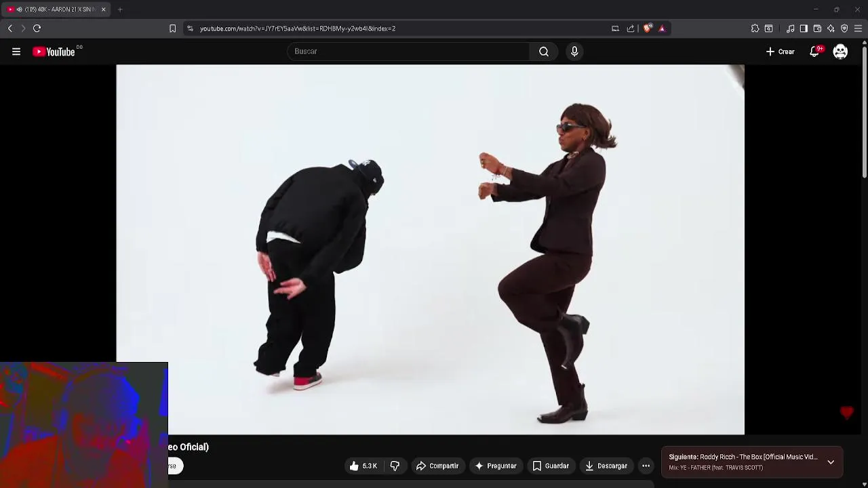Open the tab search icon in toolbar
Screen dimensions: 868x488
click(x=768, y=28)
